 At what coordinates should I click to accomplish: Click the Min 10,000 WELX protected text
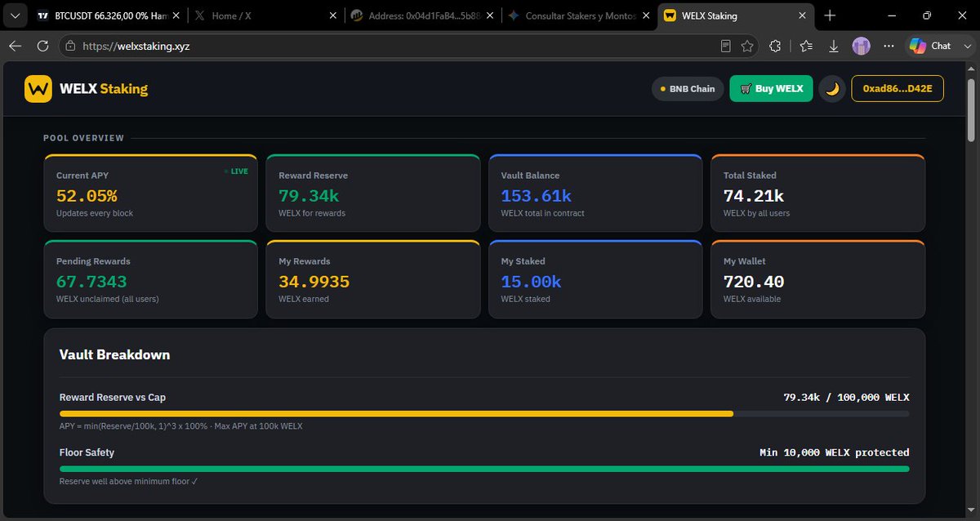tap(834, 452)
